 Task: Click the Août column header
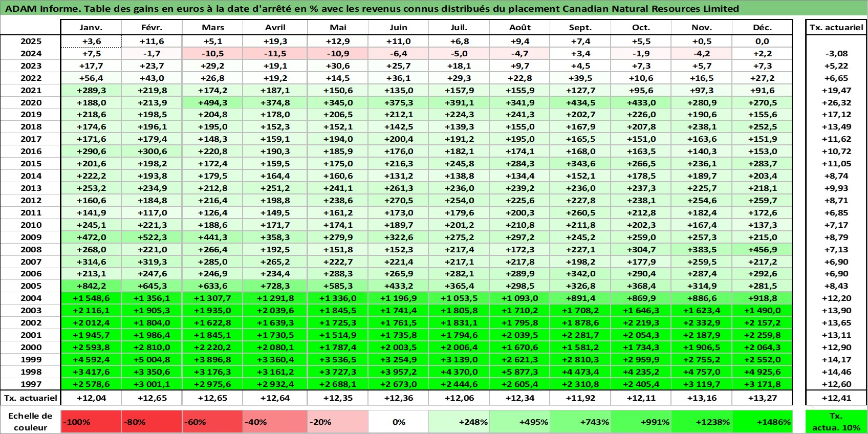pos(519,28)
